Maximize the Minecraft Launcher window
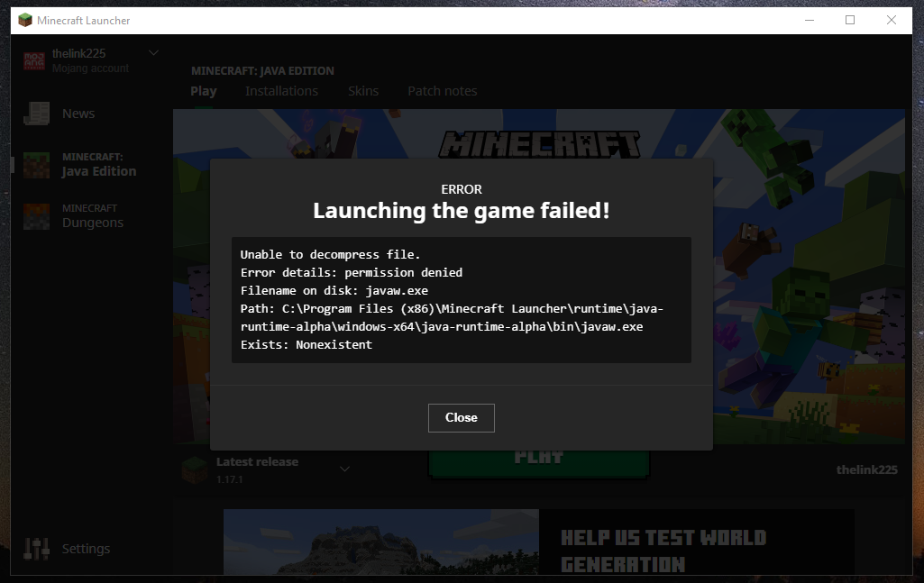 (850, 20)
